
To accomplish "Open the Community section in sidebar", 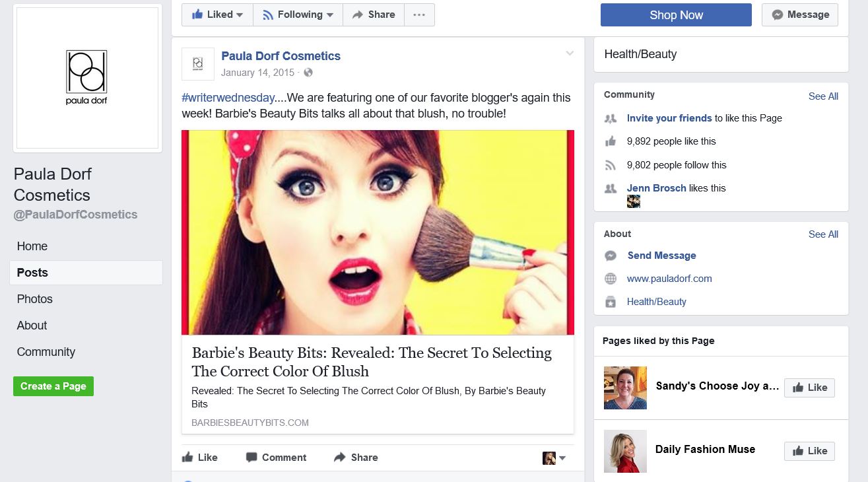I will coord(46,352).
